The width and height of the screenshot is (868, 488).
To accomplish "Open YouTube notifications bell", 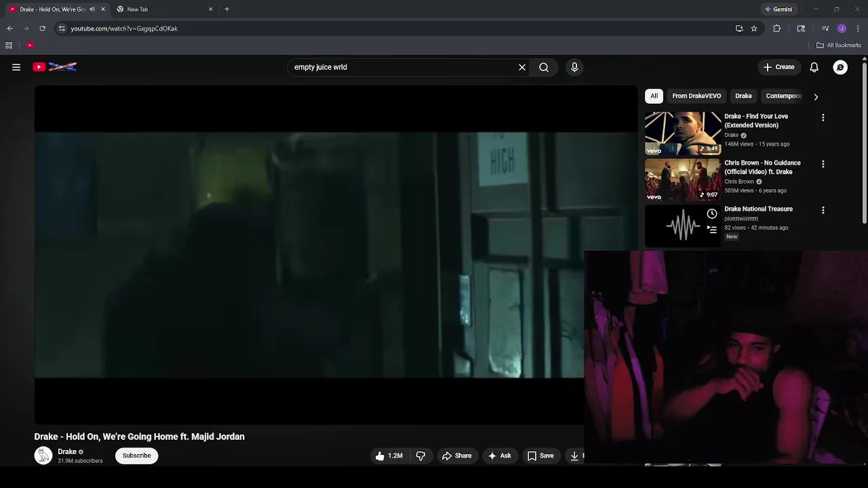I will pyautogui.click(x=814, y=67).
